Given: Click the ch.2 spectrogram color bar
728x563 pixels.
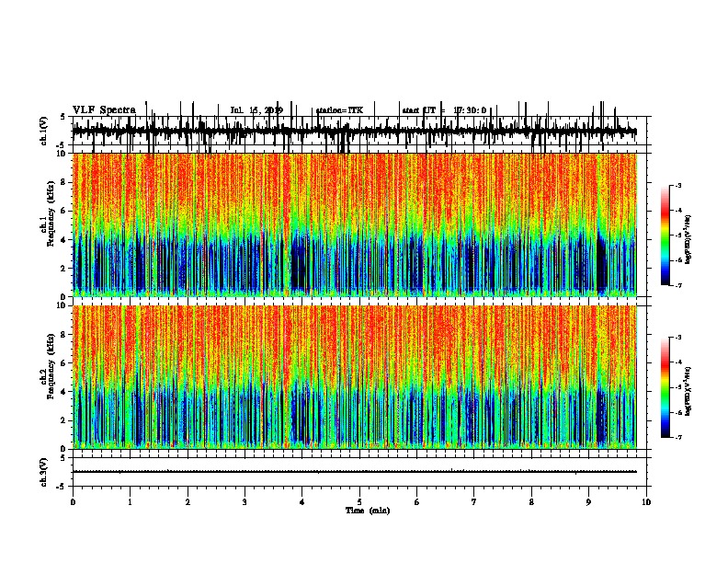Looking at the screenshot, I should click(x=665, y=387).
